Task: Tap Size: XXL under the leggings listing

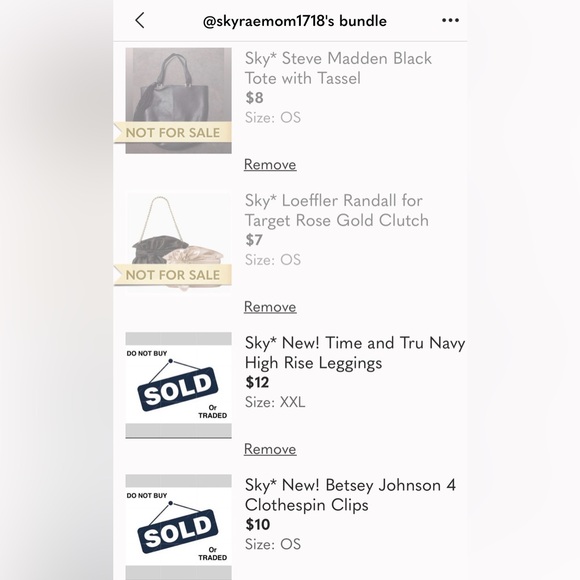Action: pyautogui.click(x=275, y=402)
